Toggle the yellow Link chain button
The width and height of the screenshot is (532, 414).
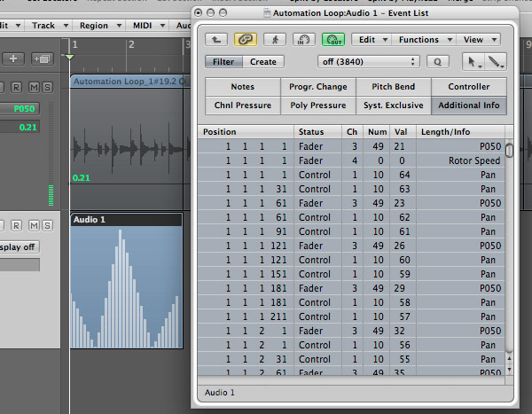click(246, 40)
